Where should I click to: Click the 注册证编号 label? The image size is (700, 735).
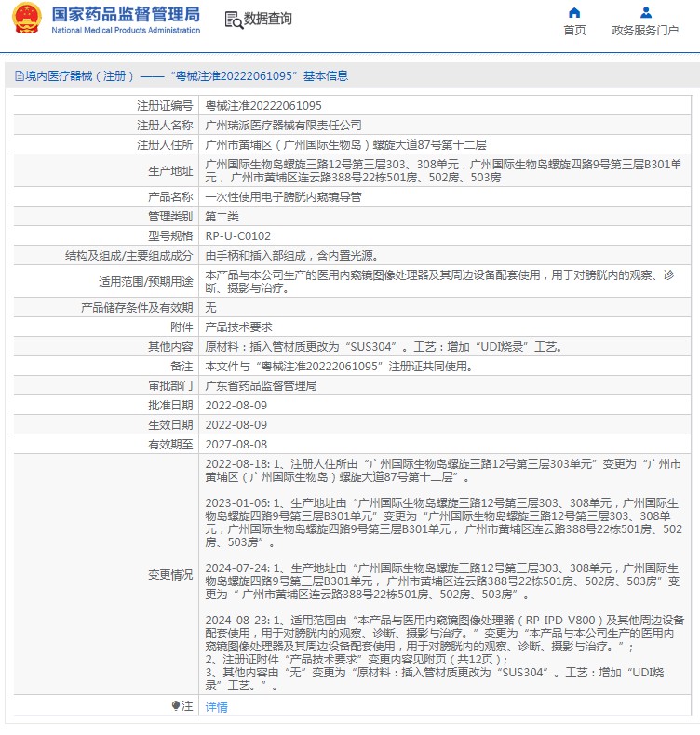pos(165,105)
